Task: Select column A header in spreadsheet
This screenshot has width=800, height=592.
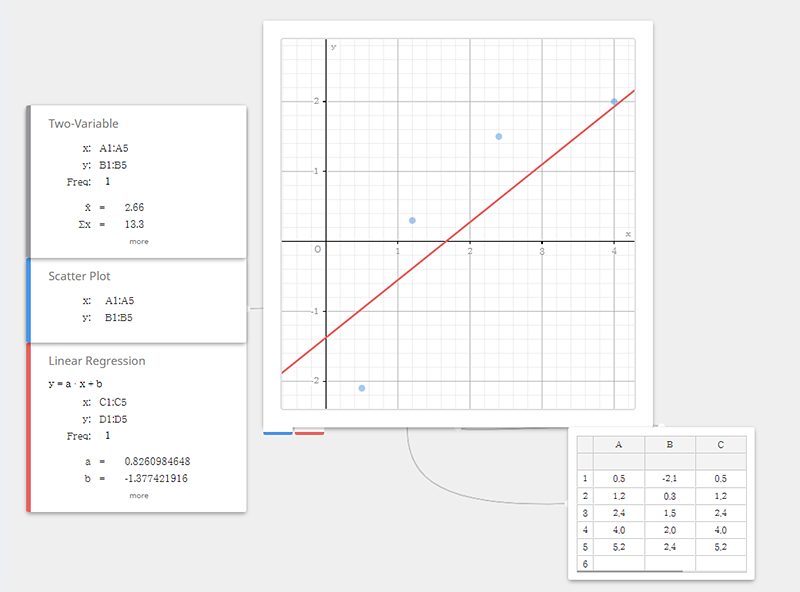Action: point(619,445)
